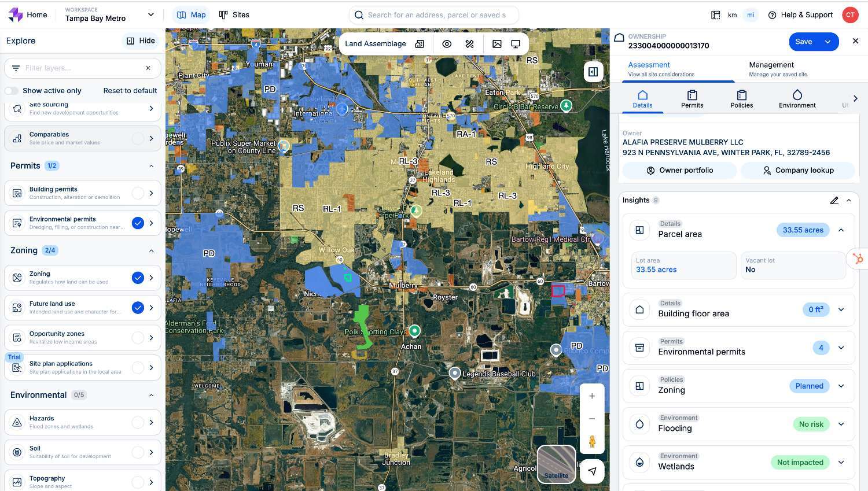868x491 pixels.
Task: Click the Land Assemblage building icon
Action: (x=420, y=44)
